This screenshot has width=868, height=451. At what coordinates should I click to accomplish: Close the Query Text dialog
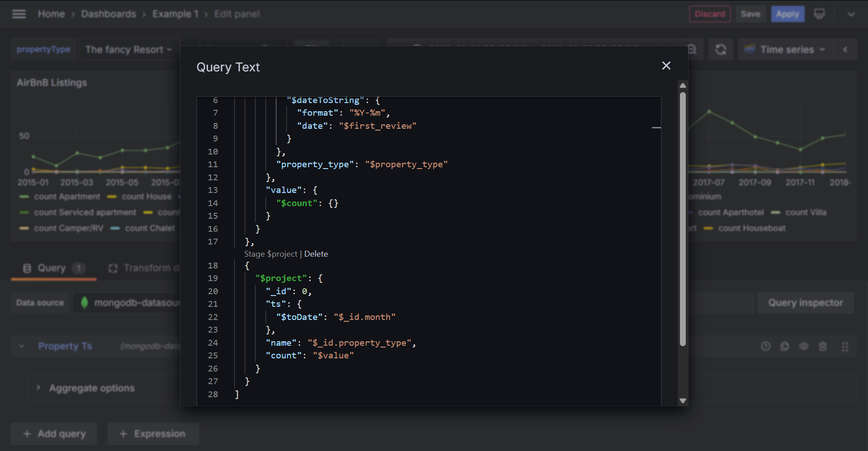coord(666,66)
